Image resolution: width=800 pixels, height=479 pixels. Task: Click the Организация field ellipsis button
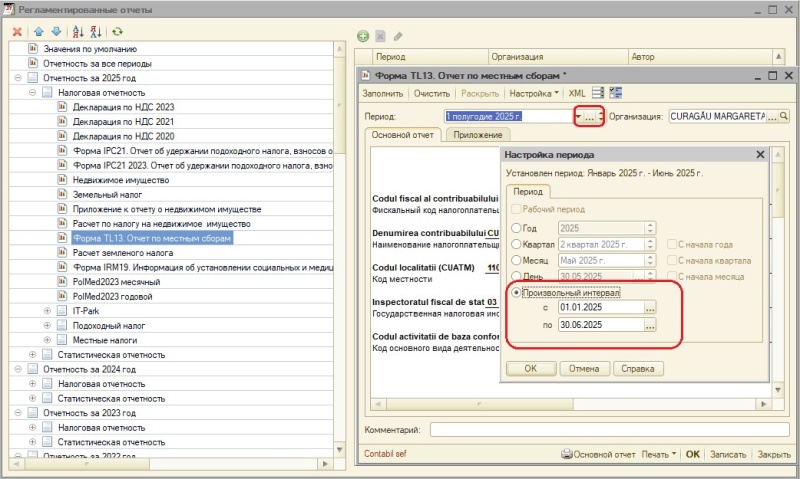click(772, 116)
